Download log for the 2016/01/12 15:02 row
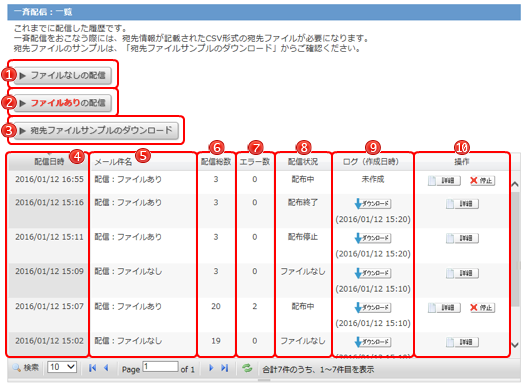 point(373,342)
